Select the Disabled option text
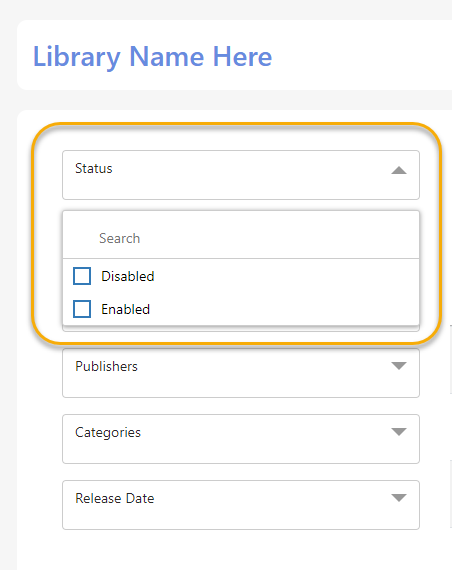Screen dimensions: 452x570 point(128,276)
